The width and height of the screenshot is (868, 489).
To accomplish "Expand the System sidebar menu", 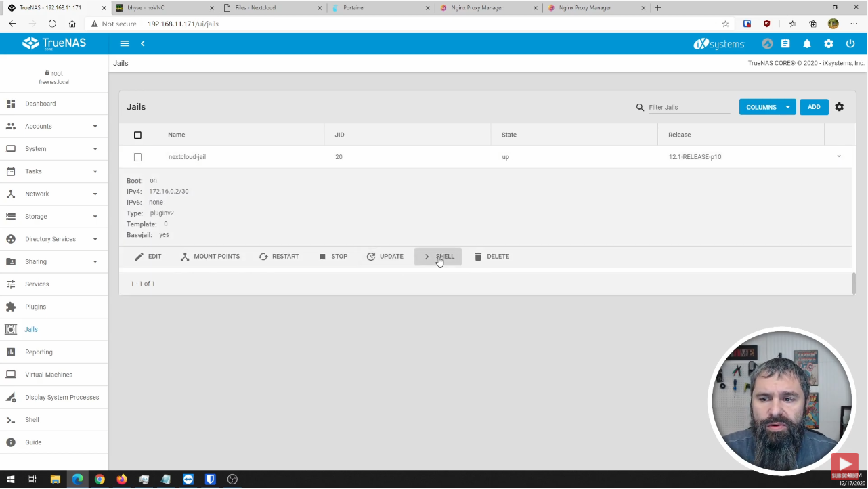I will click(54, 149).
